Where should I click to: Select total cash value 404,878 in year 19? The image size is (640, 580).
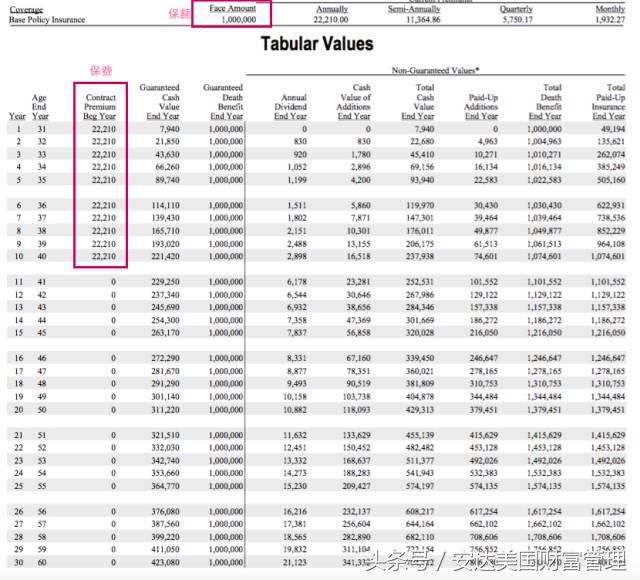pos(420,396)
